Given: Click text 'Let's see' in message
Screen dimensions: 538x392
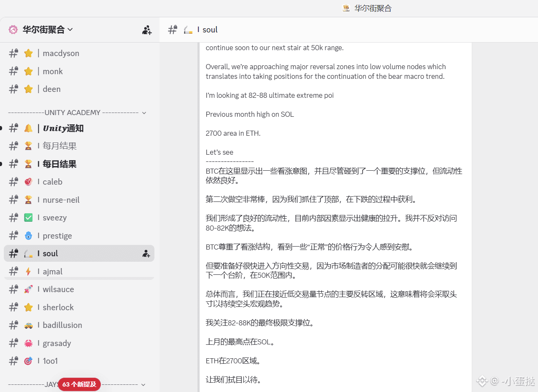Looking at the screenshot, I should 219,152.
